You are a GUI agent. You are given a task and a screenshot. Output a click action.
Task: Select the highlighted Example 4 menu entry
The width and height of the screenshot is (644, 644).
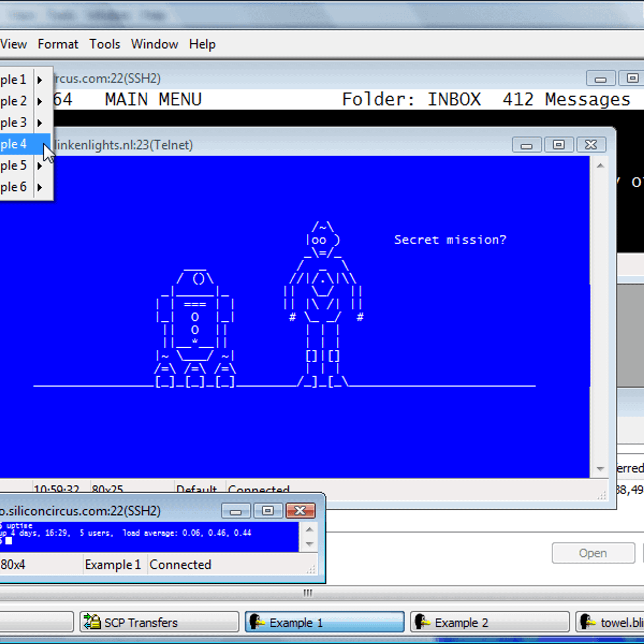(x=25, y=144)
